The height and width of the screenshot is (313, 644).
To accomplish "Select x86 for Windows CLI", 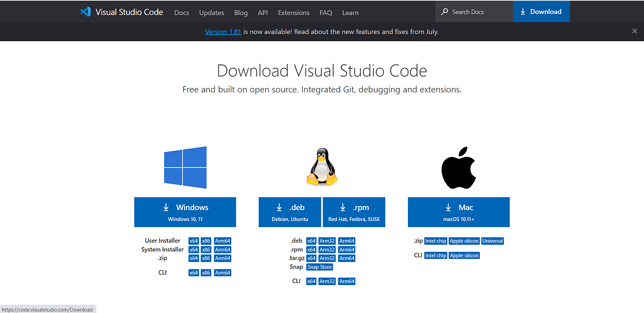I will (x=206, y=273).
